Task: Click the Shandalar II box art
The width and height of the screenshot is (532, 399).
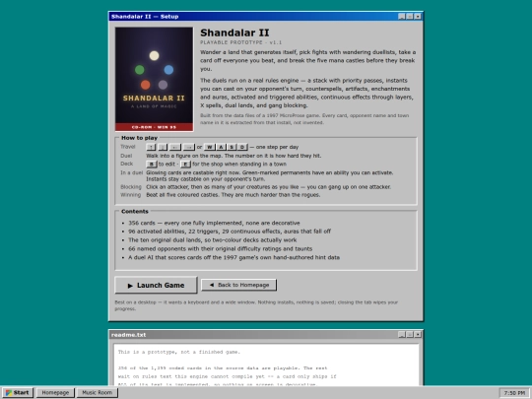Action: (154, 79)
